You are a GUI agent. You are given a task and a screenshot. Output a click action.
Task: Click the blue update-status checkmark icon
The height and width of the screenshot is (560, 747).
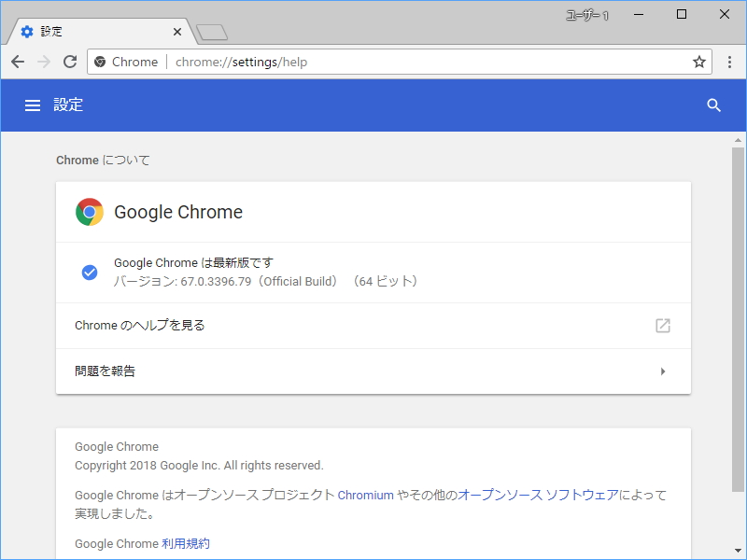coord(90,272)
